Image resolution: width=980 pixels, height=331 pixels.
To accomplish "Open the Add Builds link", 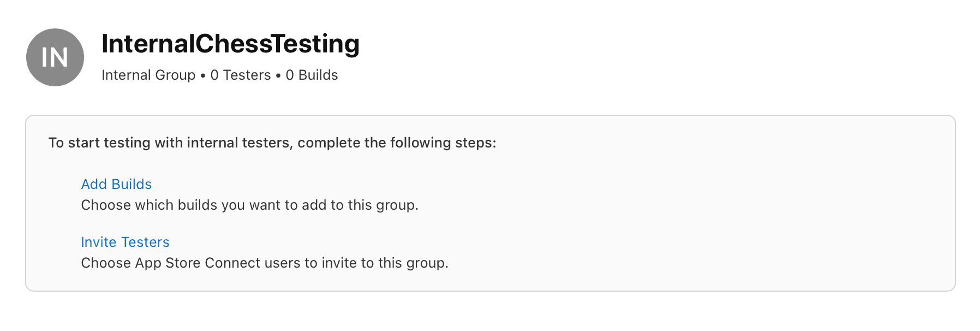I will click(116, 185).
